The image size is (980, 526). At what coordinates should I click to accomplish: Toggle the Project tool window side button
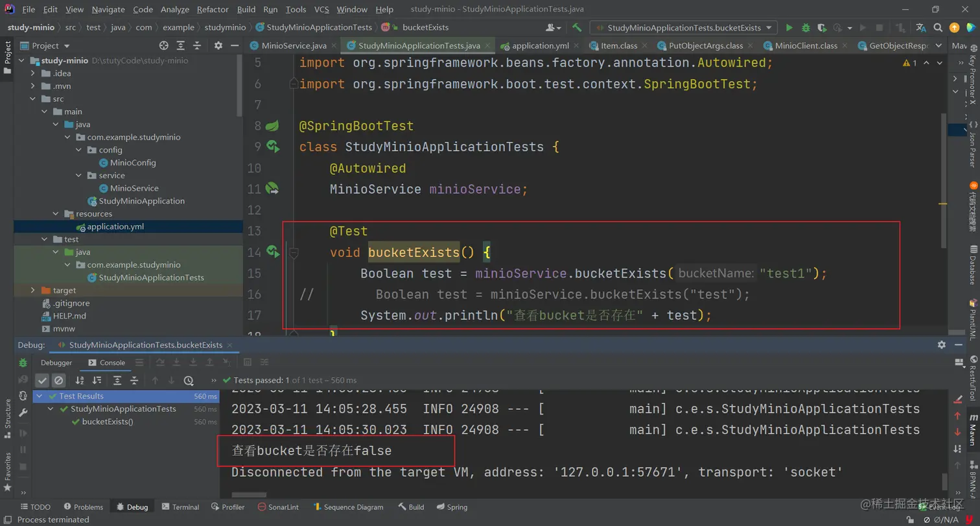(x=8, y=58)
